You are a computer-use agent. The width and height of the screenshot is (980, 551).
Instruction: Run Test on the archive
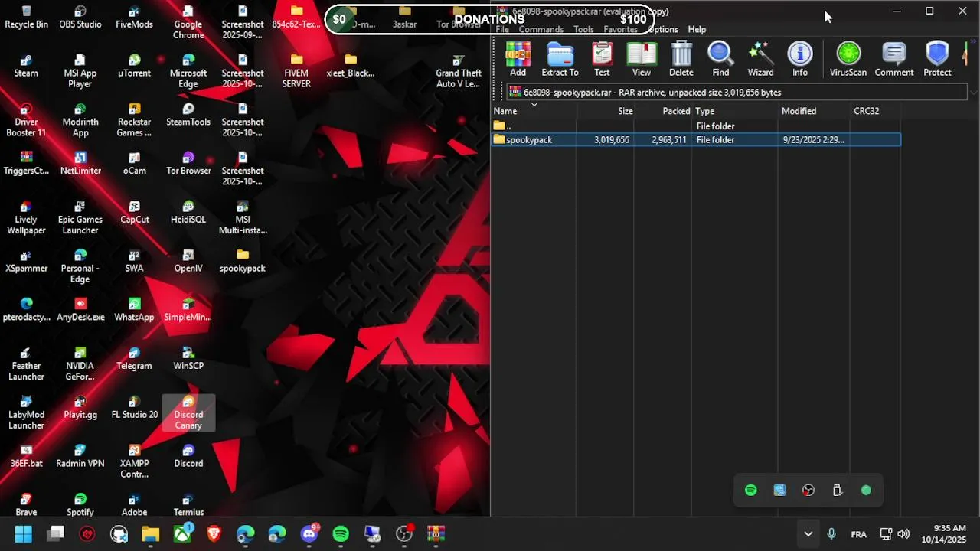pyautogui.click(x=603, y=60)
